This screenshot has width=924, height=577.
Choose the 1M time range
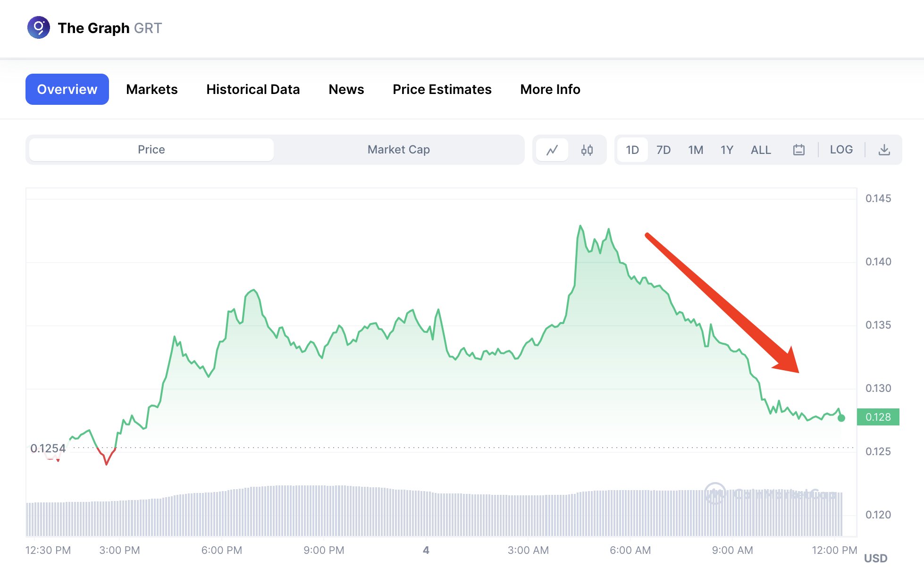(695, 150)
